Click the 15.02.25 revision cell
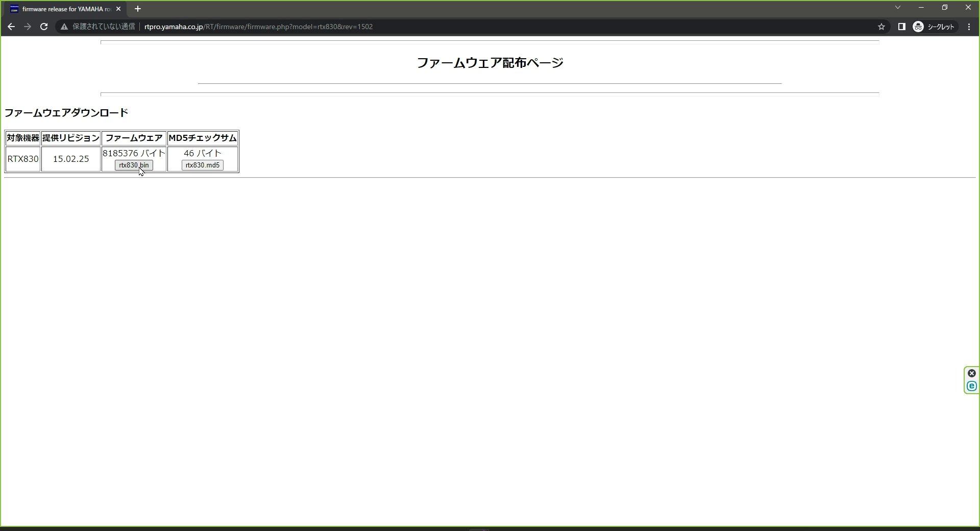Viewport: 980px width, 531px height. tap(71, 159)
